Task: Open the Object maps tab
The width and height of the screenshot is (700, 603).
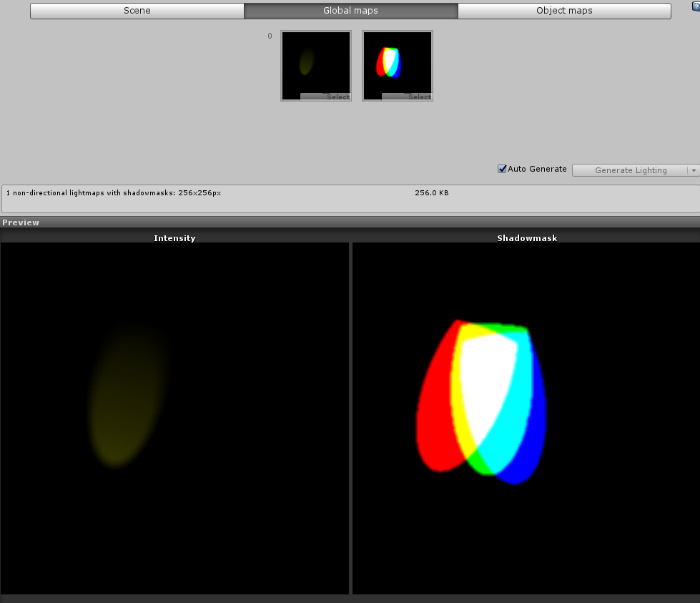Action: [x=564, y=11]
